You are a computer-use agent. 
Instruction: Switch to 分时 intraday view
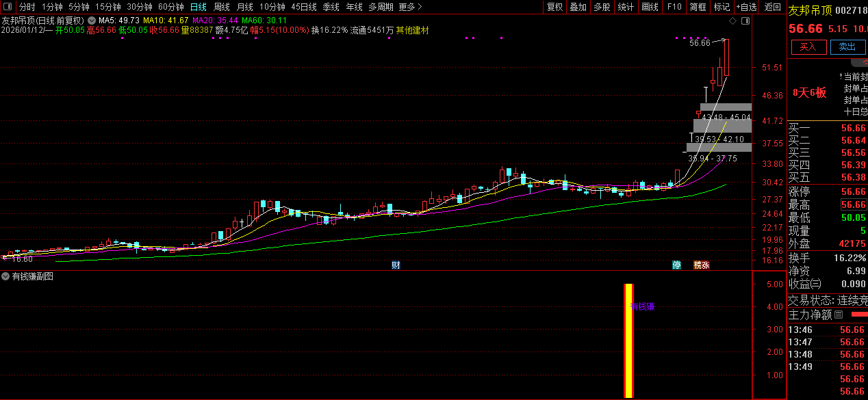[27, 7]
